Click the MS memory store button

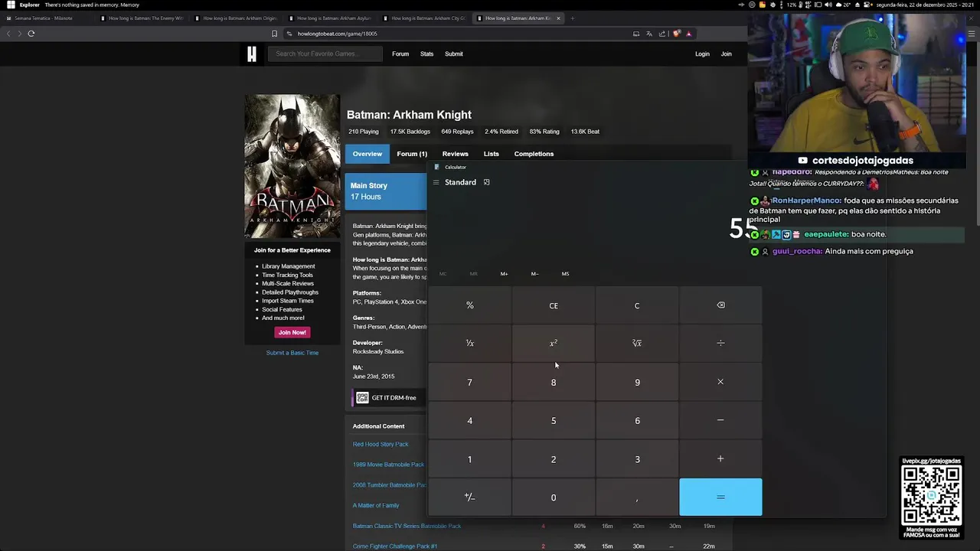[565, 273]
